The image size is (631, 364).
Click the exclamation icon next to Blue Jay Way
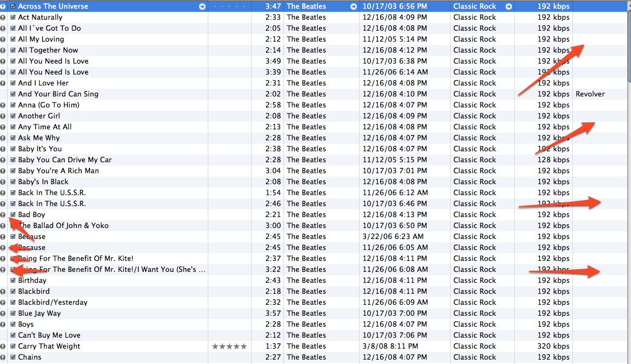tap(3, 314)
